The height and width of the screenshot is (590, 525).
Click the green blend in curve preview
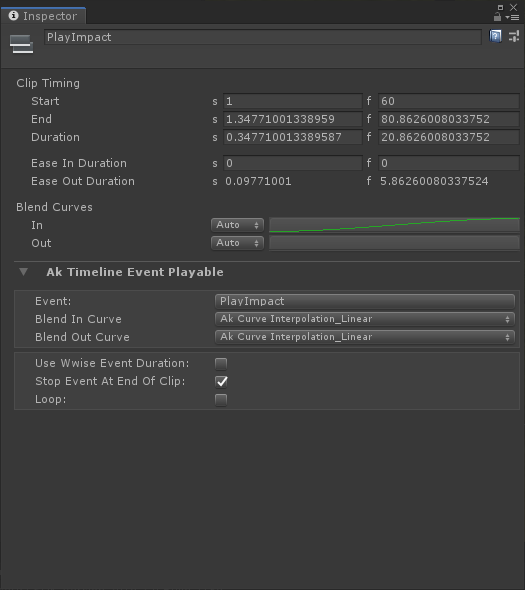[394, 225]
